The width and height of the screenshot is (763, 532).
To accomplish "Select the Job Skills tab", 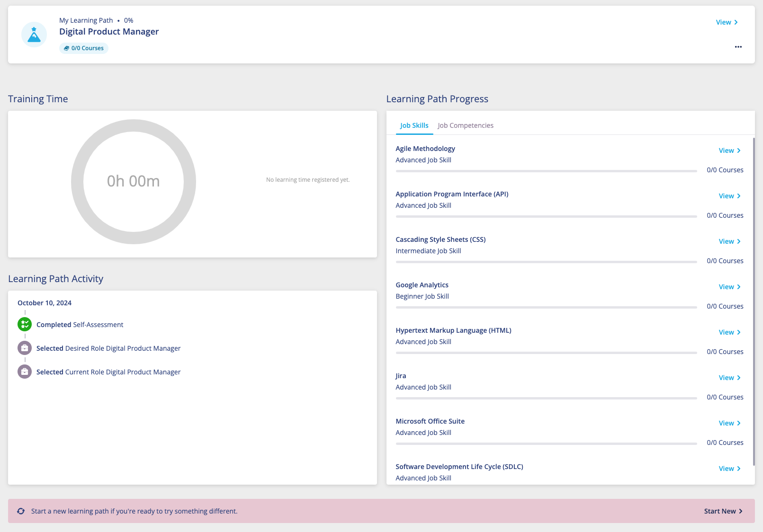I will click(x=414, y=125).
